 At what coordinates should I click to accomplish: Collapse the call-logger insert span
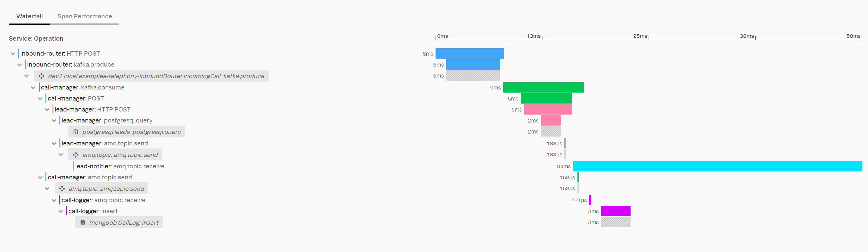click(x=61, y=211)
